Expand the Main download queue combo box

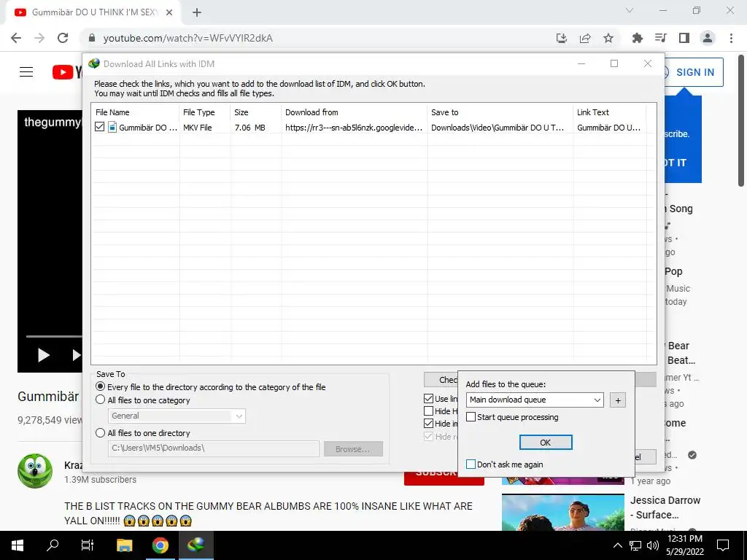coord(535,400)
